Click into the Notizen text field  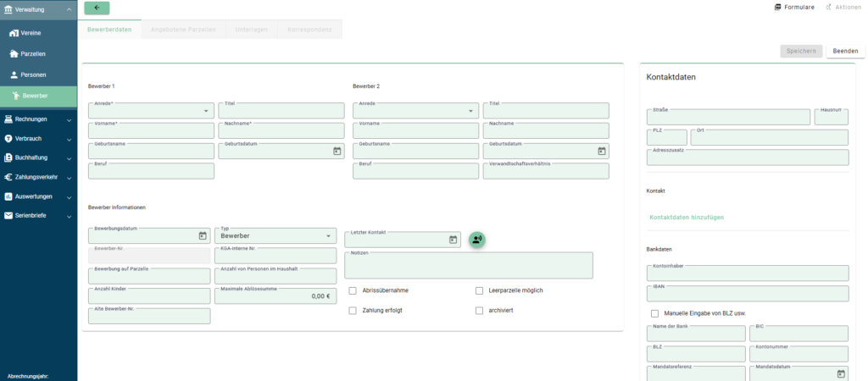[468, 267]
